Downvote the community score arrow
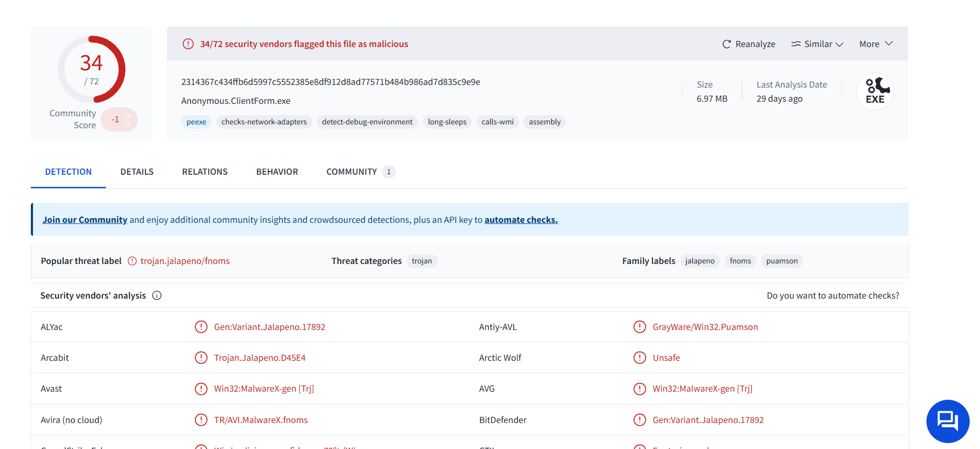 [129, 124]
